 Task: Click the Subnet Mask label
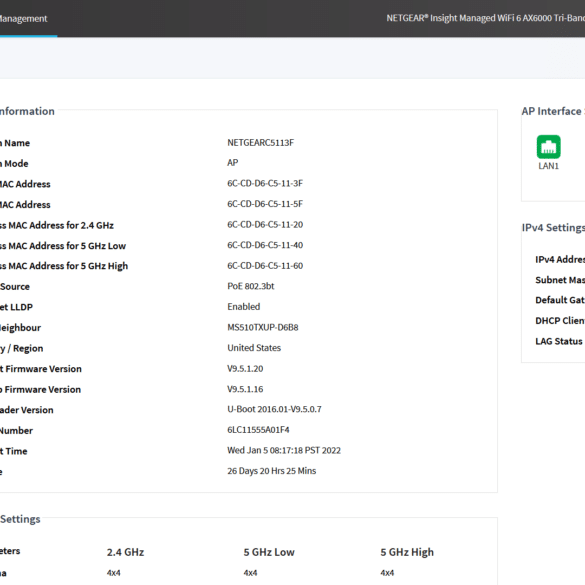(560, 280)
